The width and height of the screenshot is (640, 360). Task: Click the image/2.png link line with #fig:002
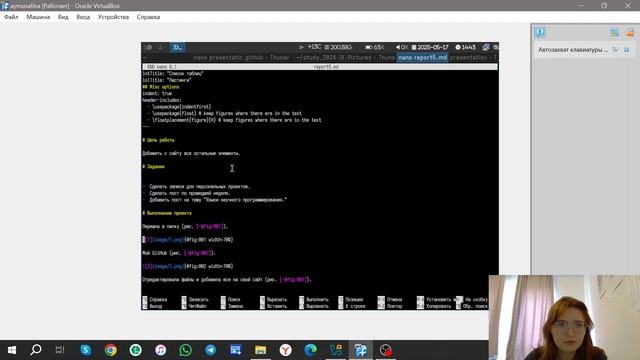tap(188, 266)
